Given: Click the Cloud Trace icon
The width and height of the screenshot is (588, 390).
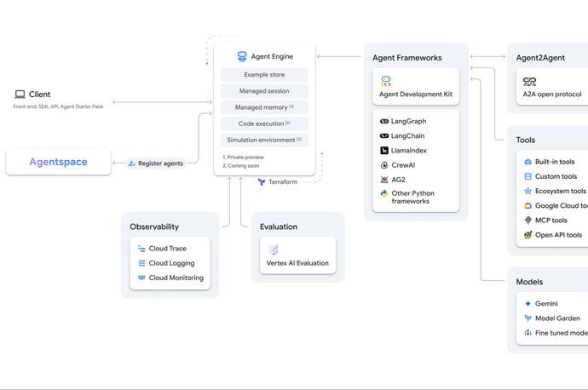Looking at the screenshot, I should pyautogui.click(x=141, y=248).
